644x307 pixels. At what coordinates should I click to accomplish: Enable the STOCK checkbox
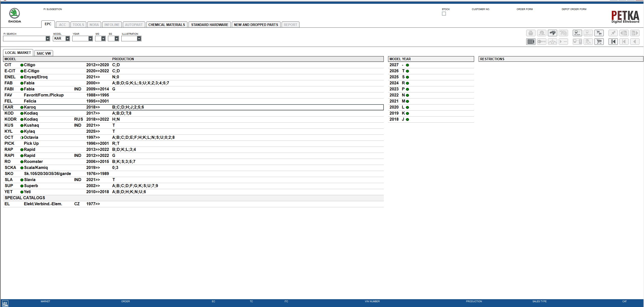pos(444,14)
